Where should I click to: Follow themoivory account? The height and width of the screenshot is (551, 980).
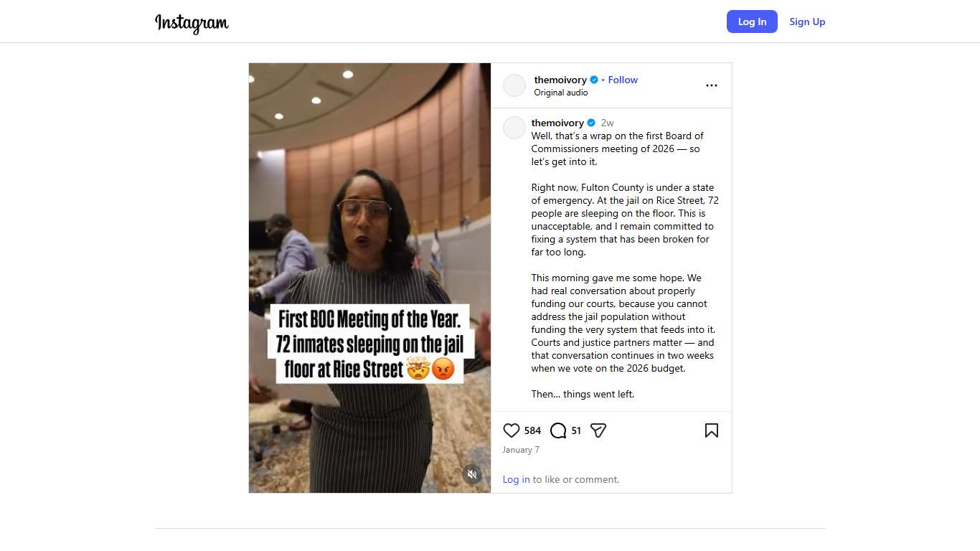[623, 80]
